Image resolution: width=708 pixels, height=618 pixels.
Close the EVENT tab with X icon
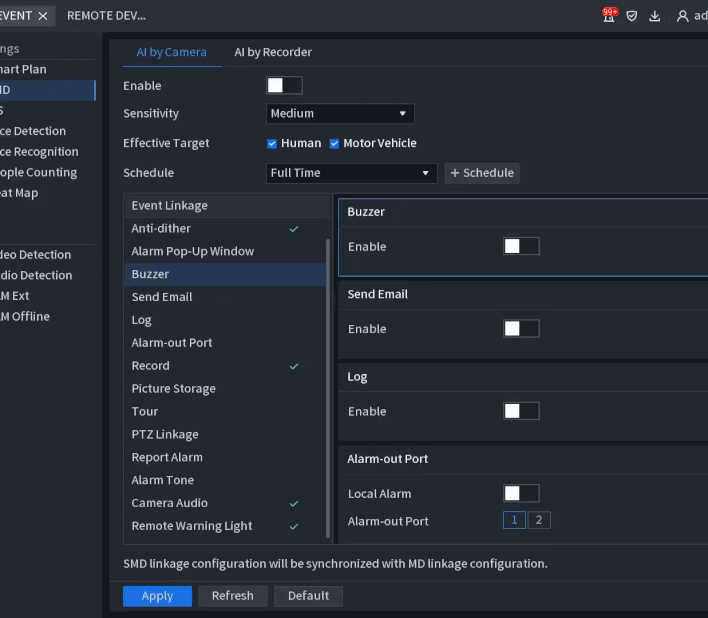pos(43,16)
